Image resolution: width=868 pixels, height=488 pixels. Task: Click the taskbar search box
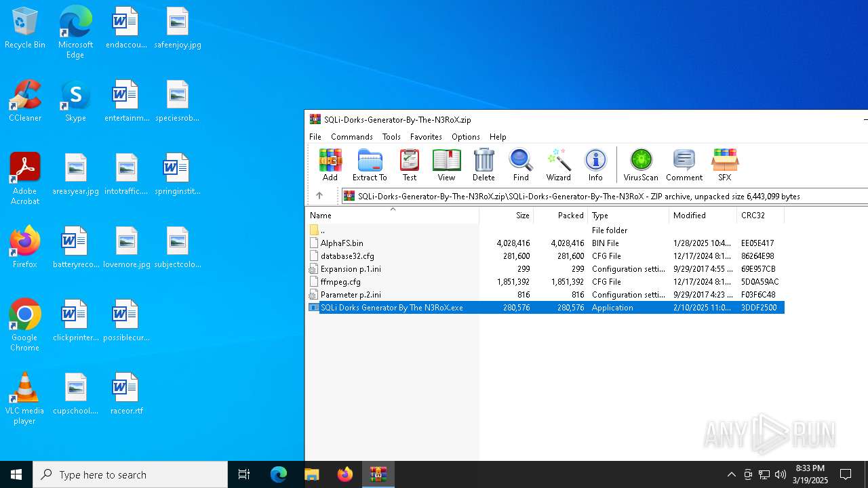coord(130,474)
